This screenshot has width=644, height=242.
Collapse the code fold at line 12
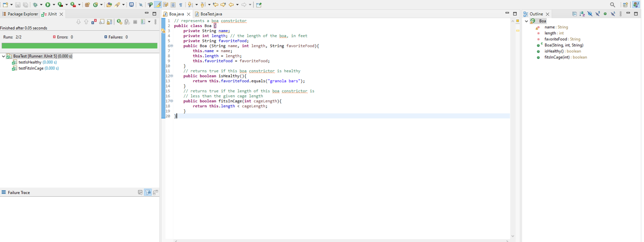click(x=172, y=76)
